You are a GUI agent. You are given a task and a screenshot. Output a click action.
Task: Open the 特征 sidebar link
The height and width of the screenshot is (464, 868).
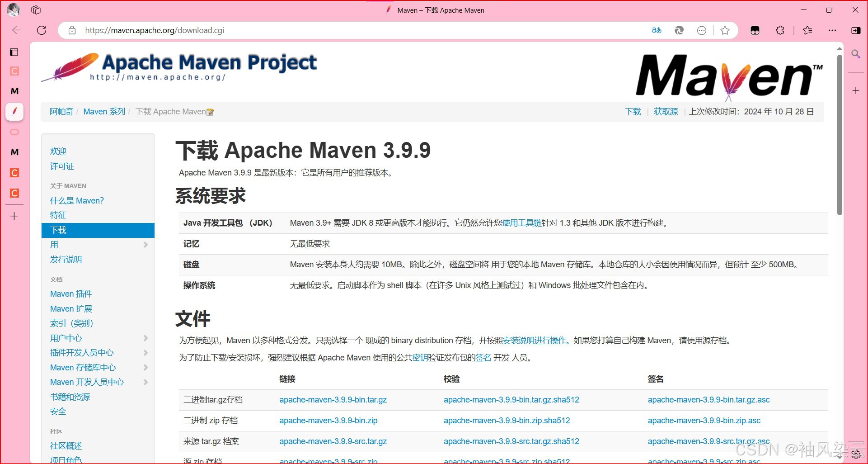tap(58, 215)
